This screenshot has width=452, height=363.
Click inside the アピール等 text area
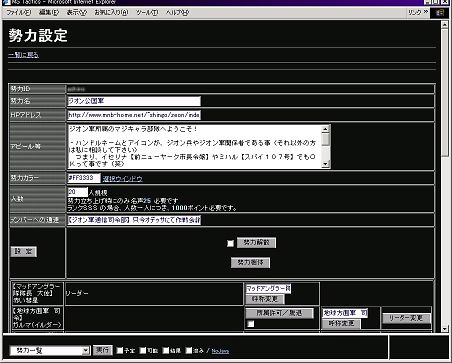coord(195,146)
